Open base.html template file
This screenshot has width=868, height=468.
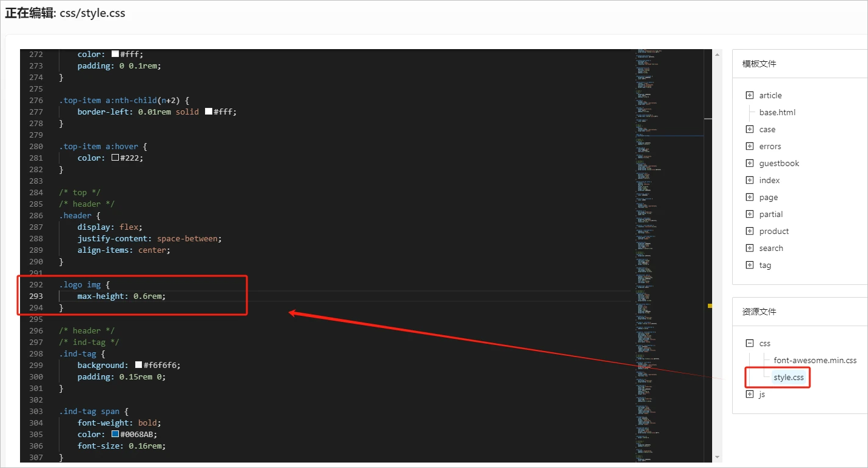point(777,112)
